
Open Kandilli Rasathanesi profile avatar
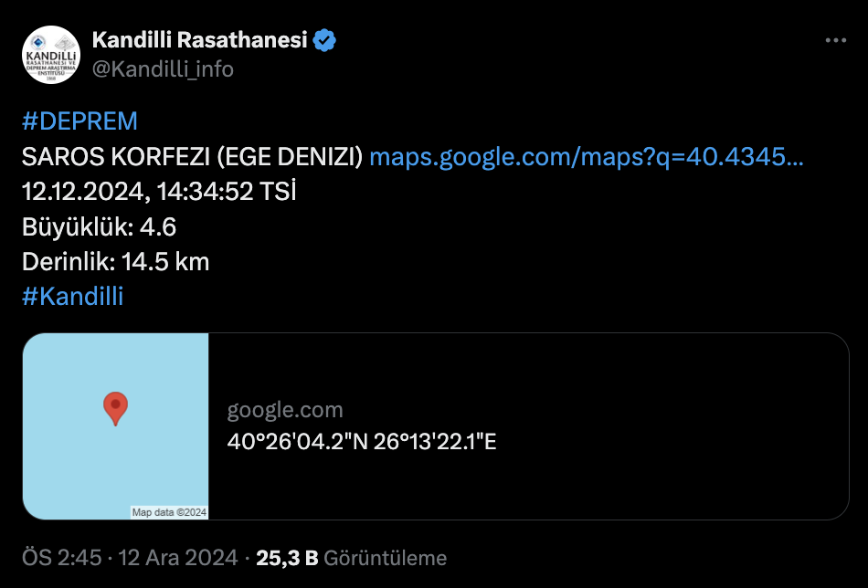tap(51, 55)
